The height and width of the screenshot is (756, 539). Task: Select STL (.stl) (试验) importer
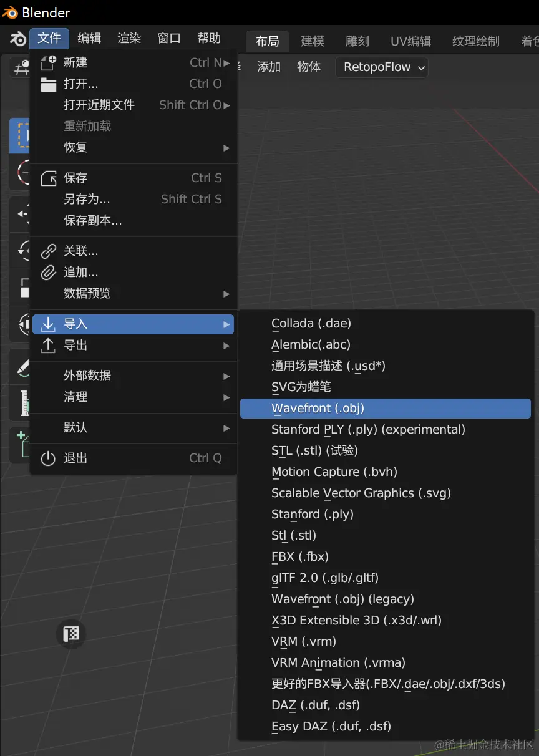[x=386, y=450]
